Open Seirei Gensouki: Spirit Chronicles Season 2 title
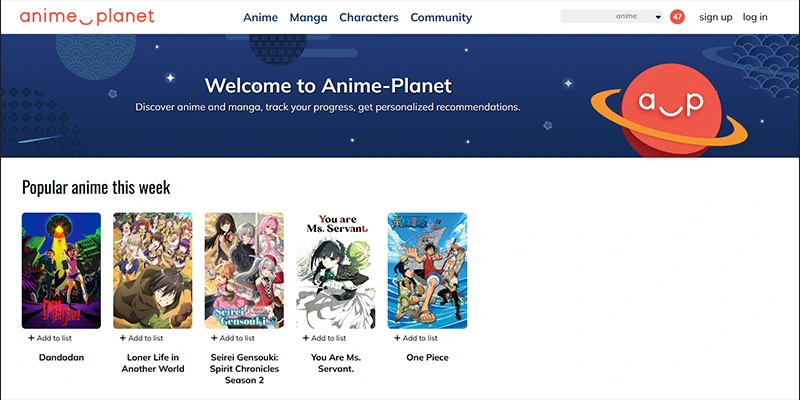Screen dimensions: 800x400 pyautogui.click(x=244, y=368)
